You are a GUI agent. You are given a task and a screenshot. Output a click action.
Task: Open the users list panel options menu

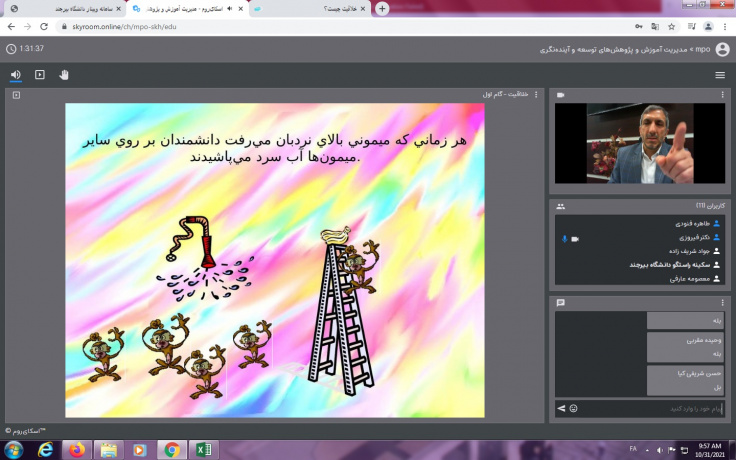(722, 206)
